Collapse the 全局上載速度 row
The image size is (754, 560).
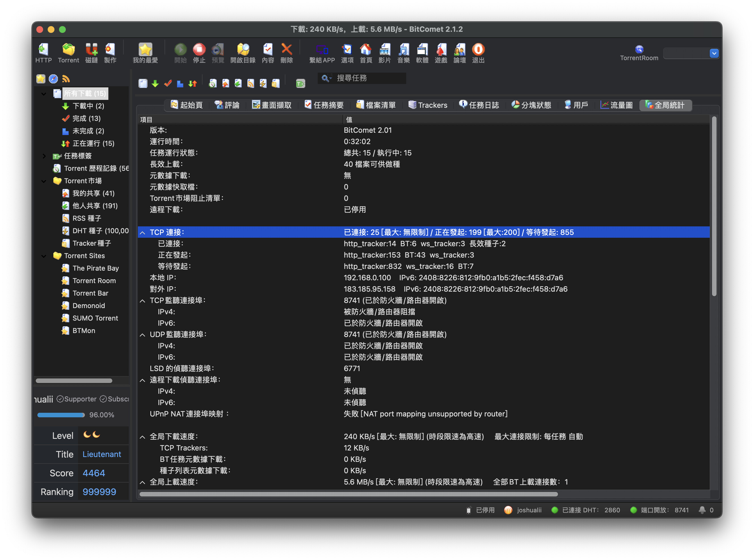coord(143,482)
